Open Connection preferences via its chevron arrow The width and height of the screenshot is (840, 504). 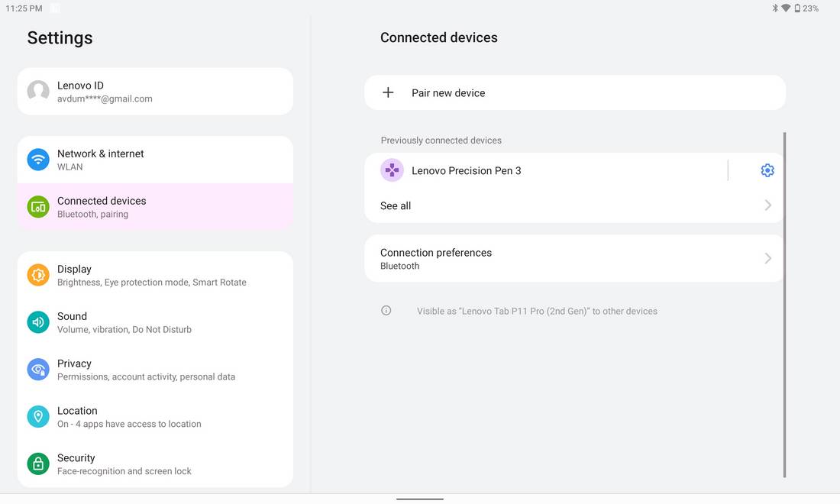tap(767, 259)
